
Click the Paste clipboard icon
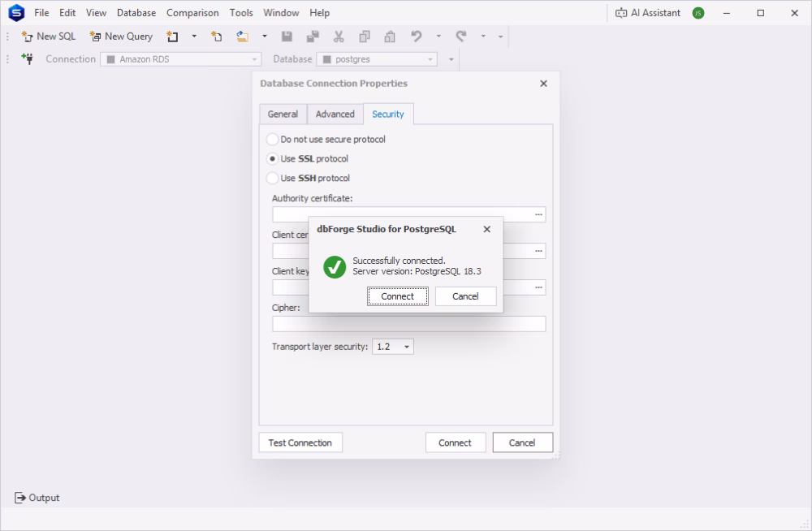click(390, 37)
